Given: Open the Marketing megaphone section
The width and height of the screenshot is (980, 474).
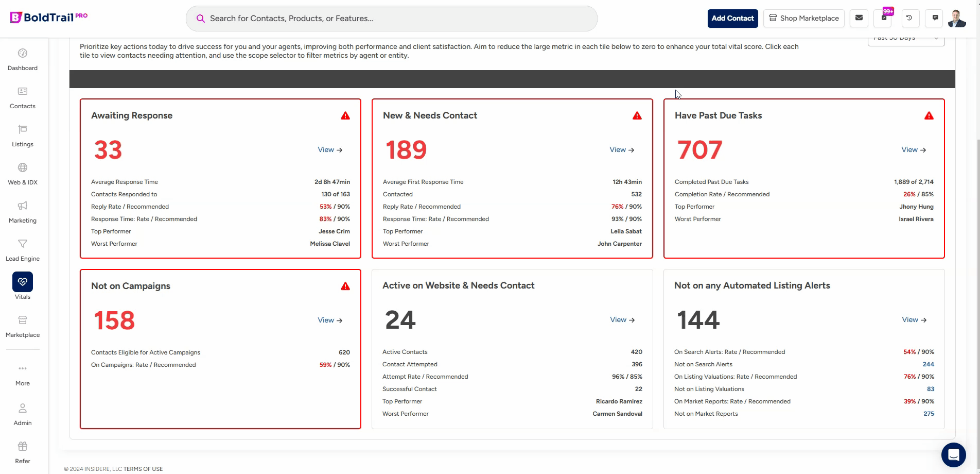Looking at the screenshot, I should (23, 212).
